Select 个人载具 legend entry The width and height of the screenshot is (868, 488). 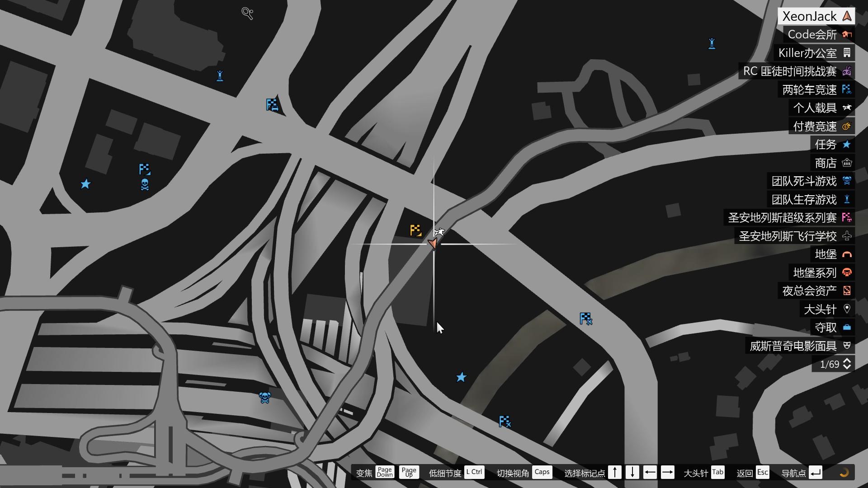click(x=822, y=108)
